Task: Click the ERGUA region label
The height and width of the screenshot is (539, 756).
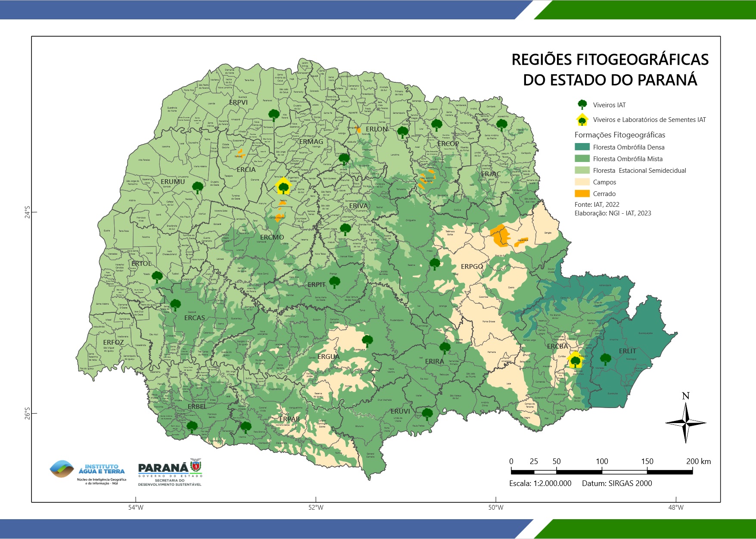Action: tap(329, 357)
